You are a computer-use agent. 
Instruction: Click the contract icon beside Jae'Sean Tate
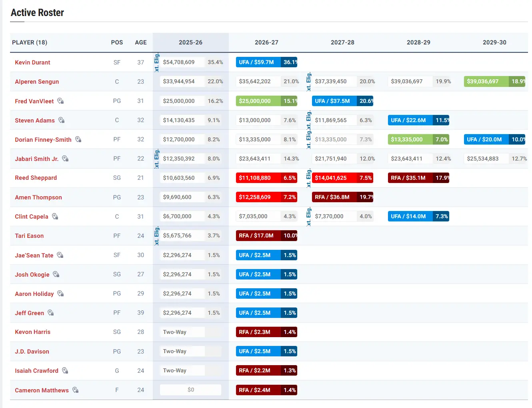[x=60, y=255]
